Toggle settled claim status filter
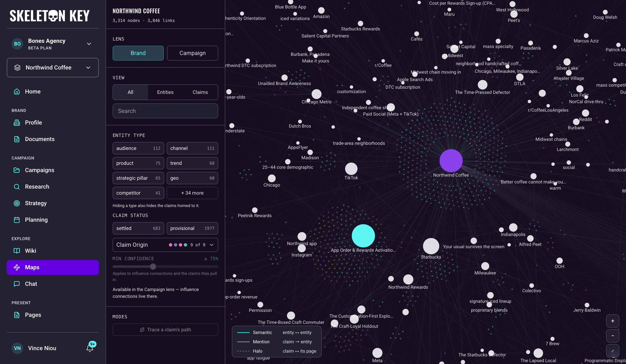626x364 pixels. point(138,228)
